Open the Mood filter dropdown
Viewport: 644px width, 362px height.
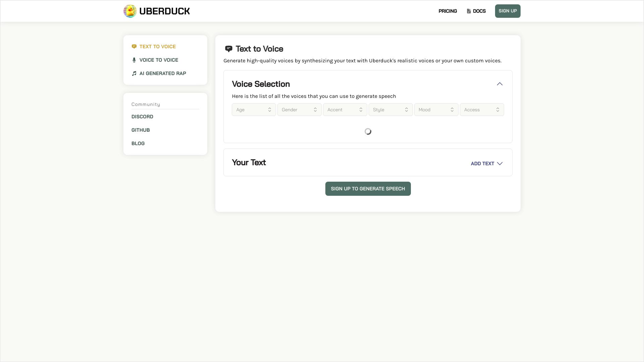coord(436,110)
